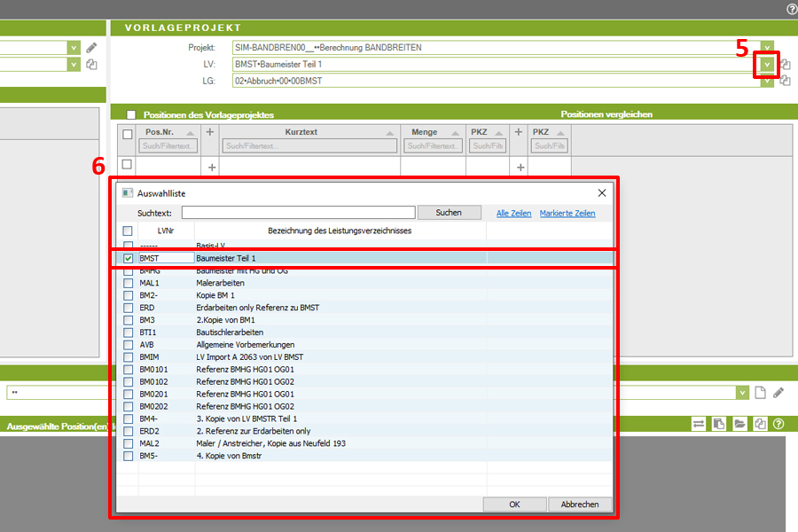Screen dimensions: 798x532
Task: Open the LV dropdown arrow
Action: (767, 64)
